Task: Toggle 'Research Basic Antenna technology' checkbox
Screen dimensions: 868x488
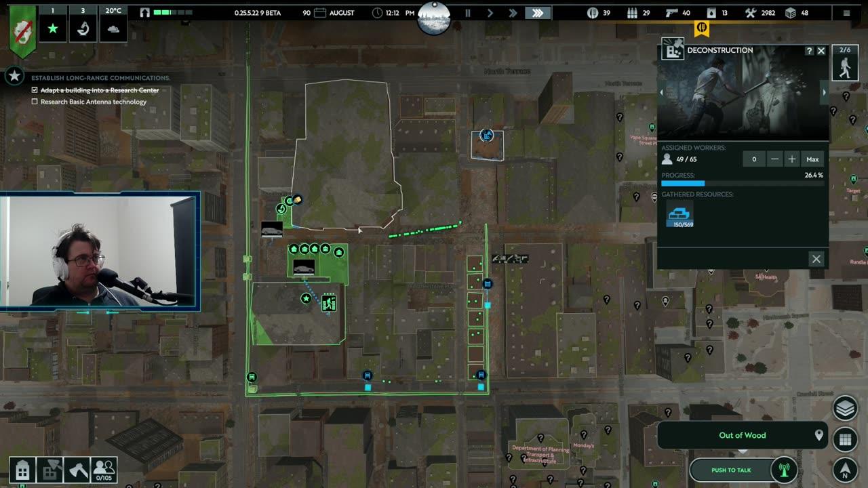Action: [x=35, y=102]
